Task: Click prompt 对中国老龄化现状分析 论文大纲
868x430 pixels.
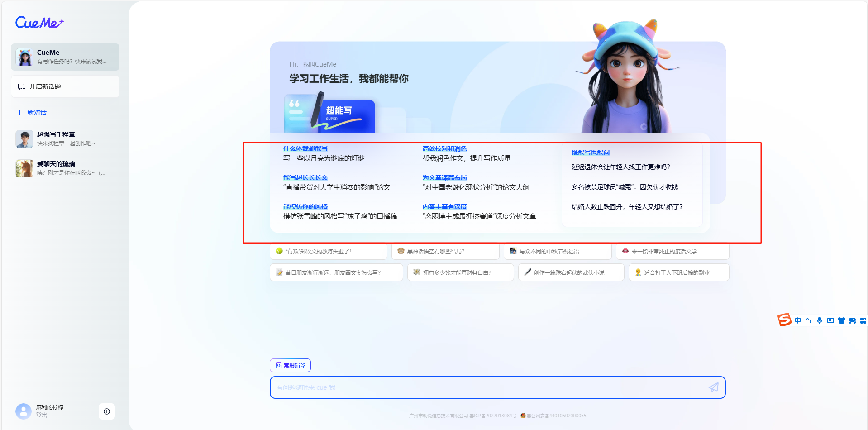Action: pos(476,187)
